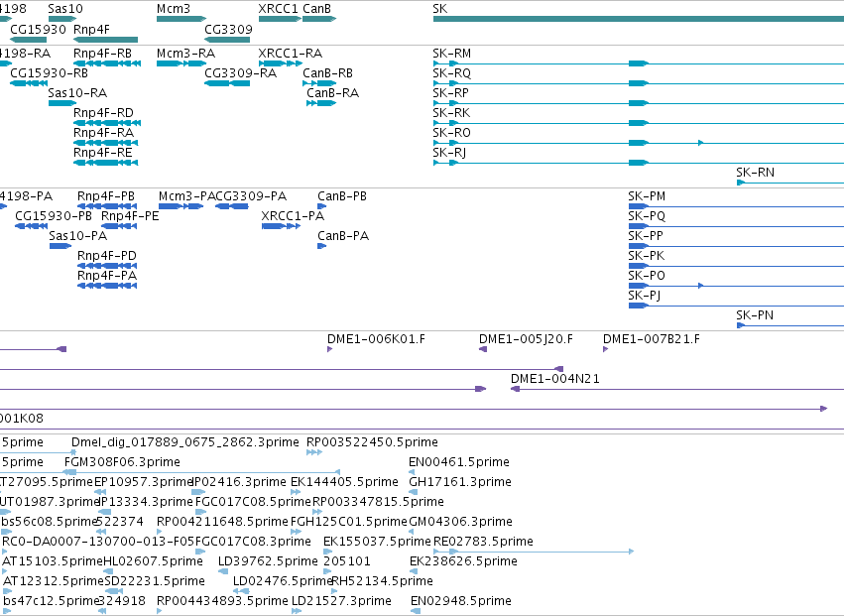Select the Mcm3-RA transcript

pos(181,63)
